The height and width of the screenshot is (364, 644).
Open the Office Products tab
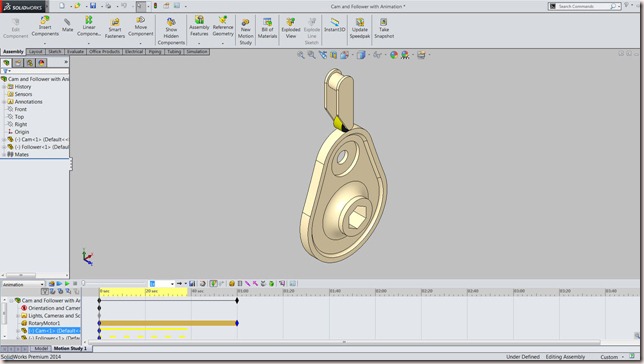(104, 52)
